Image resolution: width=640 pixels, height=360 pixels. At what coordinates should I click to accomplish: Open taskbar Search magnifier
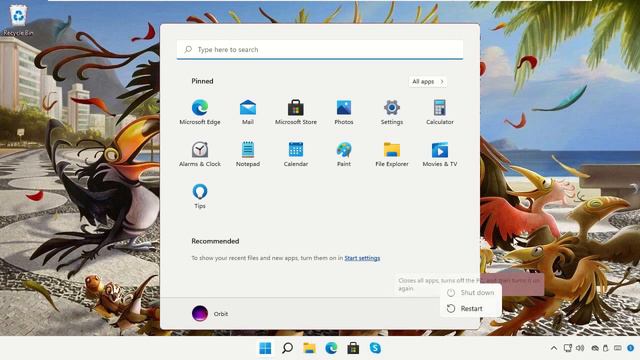coord(287,348)
